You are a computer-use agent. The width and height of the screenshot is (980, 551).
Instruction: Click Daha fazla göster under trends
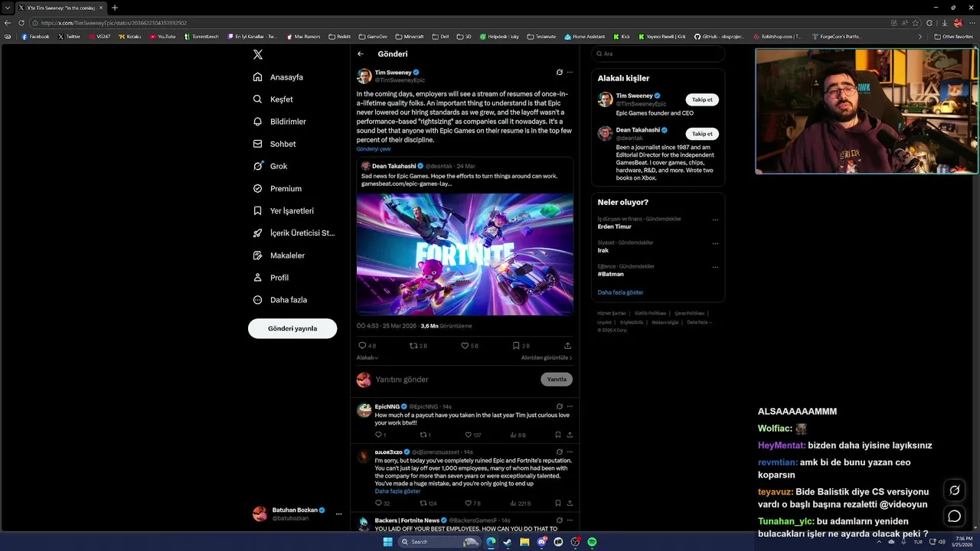620,292
